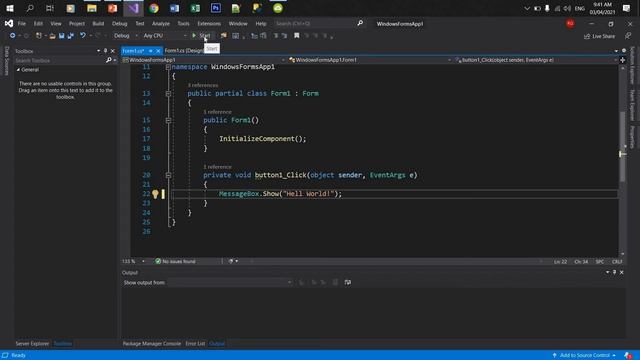Close the Form1.cs editor tab
The width and height of the screenshot is (640, 360).
click(158, 51)
